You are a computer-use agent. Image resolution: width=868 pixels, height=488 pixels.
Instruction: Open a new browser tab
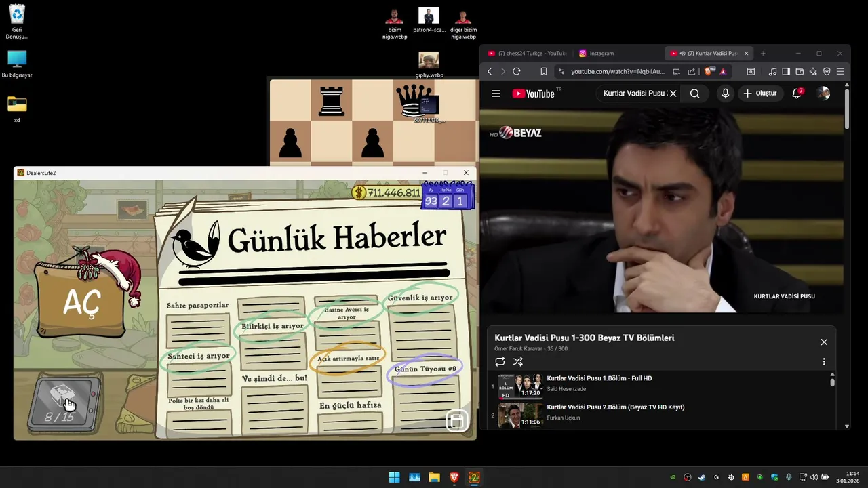[x=763, y=53]
